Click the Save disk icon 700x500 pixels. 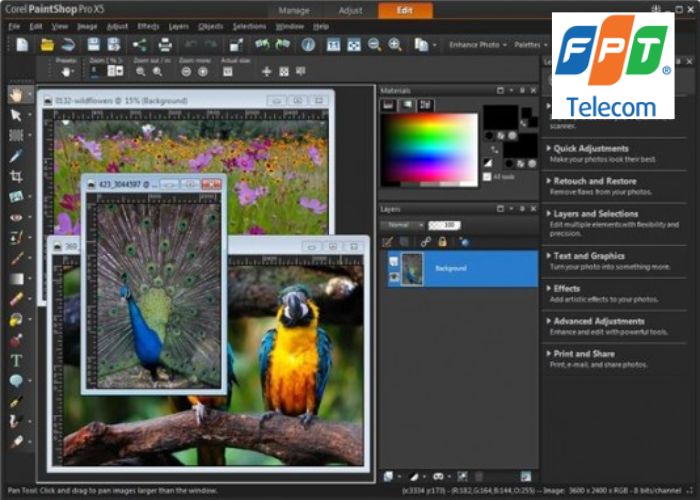(x=93, y=45)
